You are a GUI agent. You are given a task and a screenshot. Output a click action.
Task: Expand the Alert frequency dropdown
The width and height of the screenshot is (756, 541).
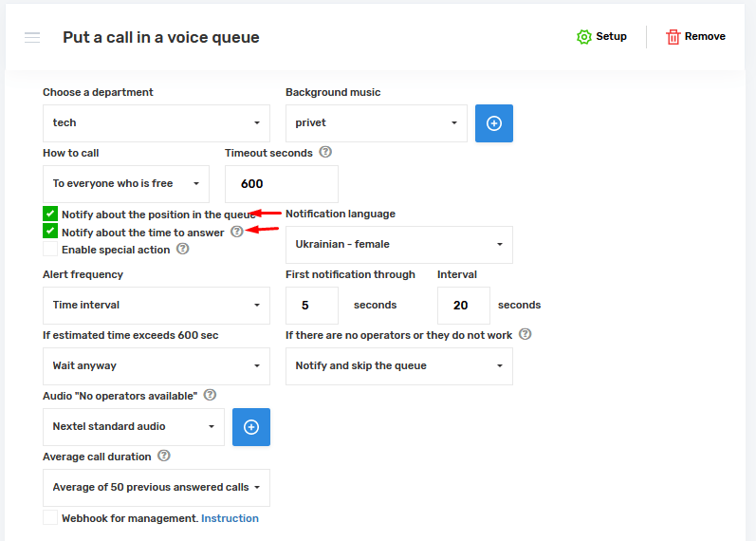click(157, 306)
